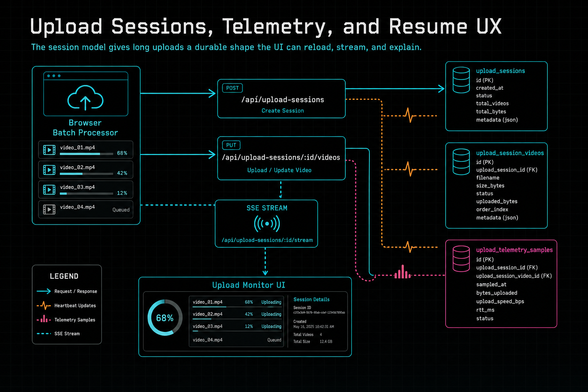The height and width of the screenshot is (392, 588).
Task: Click the Uploading status for video_01.mp4
Action: click(271, 302)
